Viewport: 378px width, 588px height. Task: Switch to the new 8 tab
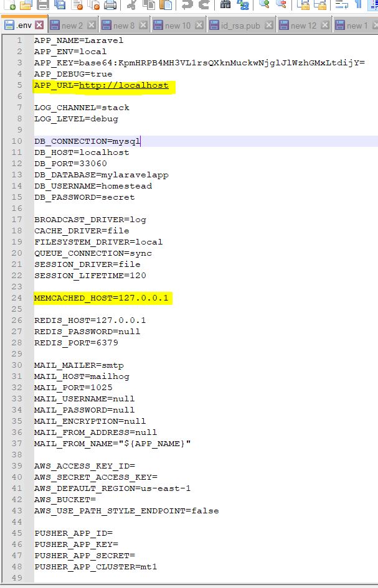pos(124,26)
